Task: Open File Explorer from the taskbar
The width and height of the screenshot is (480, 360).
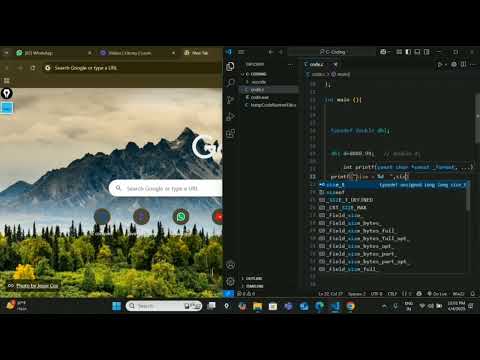Action: point(257,306)
